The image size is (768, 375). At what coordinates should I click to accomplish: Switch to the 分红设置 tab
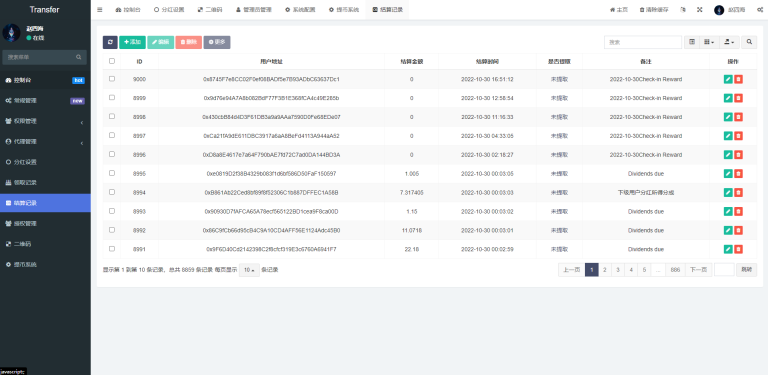[169, 10]
